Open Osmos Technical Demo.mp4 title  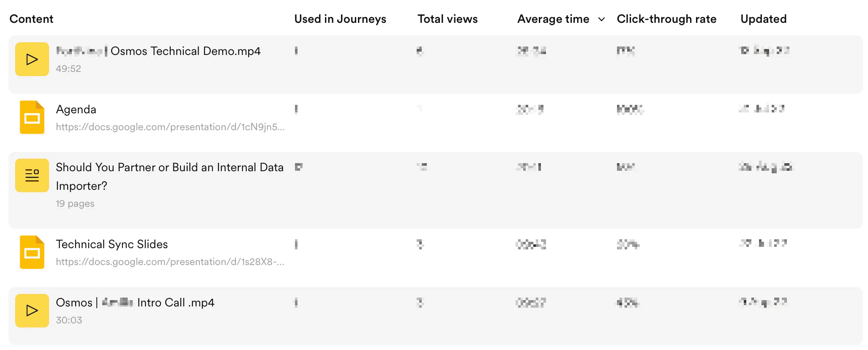[x=185, y=51]
